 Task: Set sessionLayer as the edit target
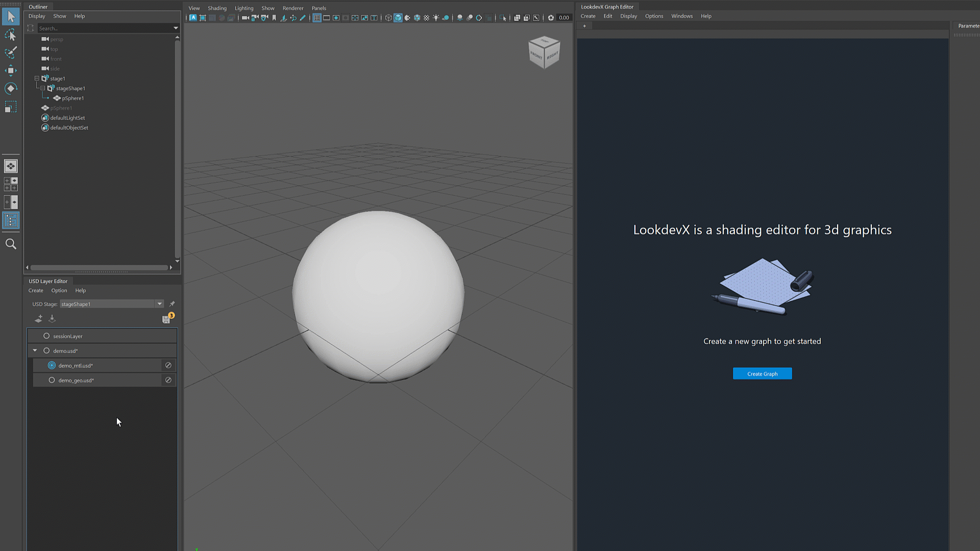click(x=46, y=336)
